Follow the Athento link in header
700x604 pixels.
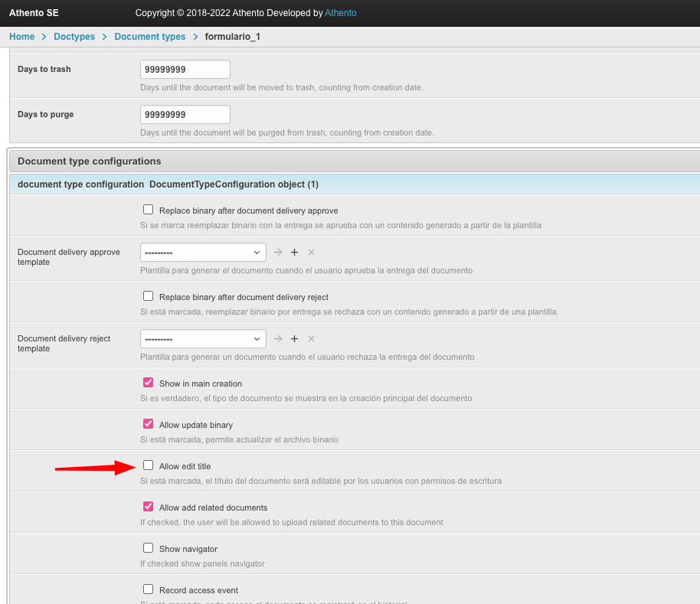pyautogui.click(x=341, y=13)
